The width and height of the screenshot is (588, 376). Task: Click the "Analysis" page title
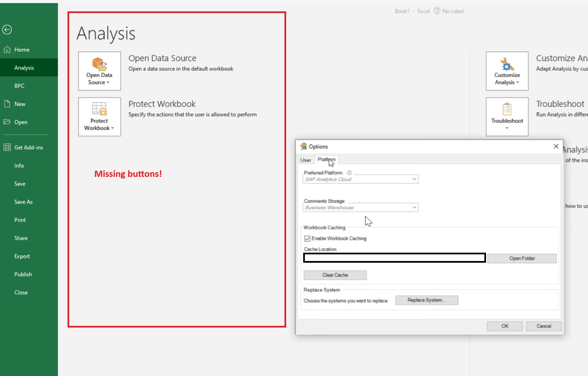click(106, 33)
